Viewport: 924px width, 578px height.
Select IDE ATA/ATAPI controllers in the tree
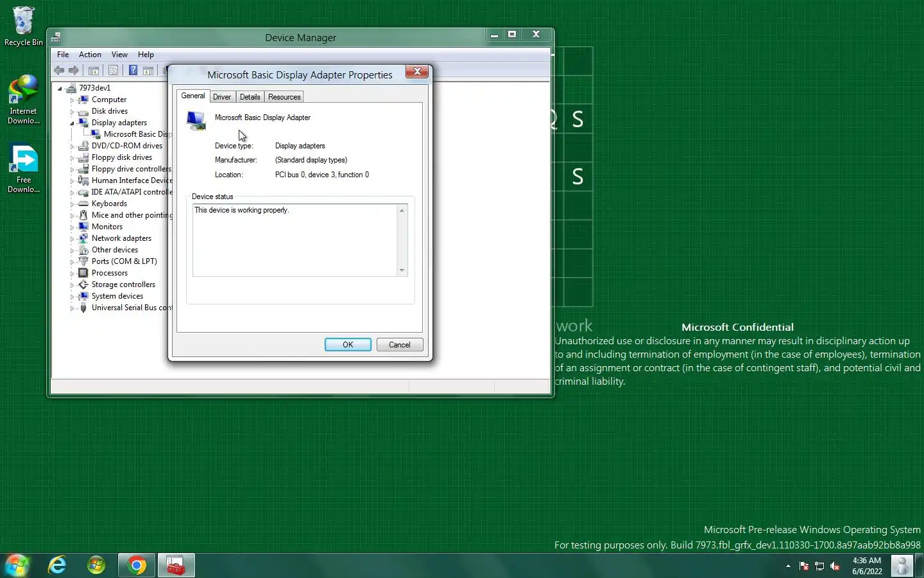[125, 192]
